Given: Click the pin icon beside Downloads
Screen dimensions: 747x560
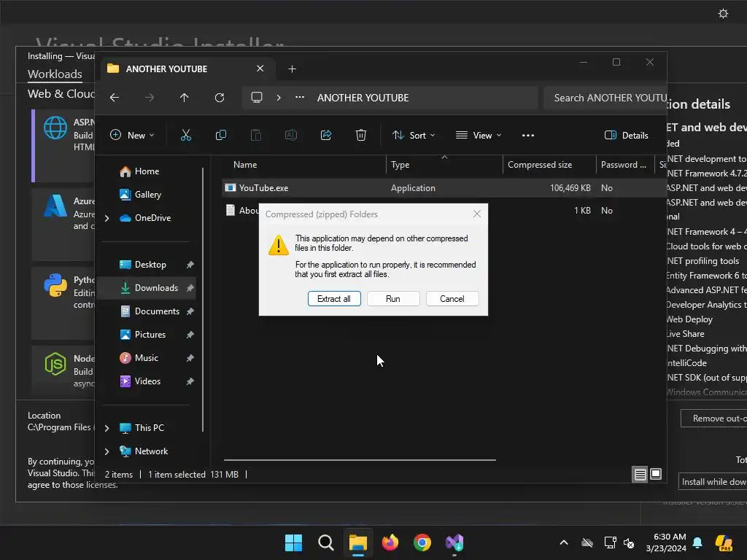Looking at the screenshot, I should coord(190,287).
